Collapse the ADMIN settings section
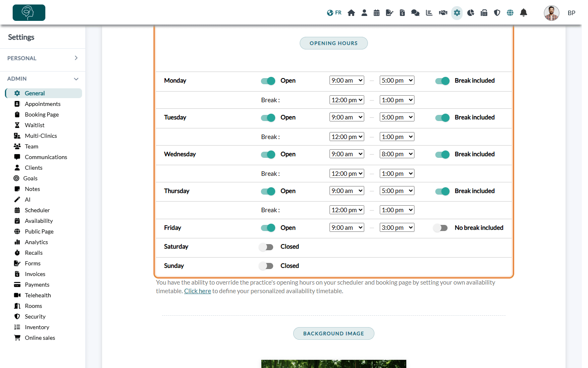This screenshot has width=588, height=368. (42, 79)
